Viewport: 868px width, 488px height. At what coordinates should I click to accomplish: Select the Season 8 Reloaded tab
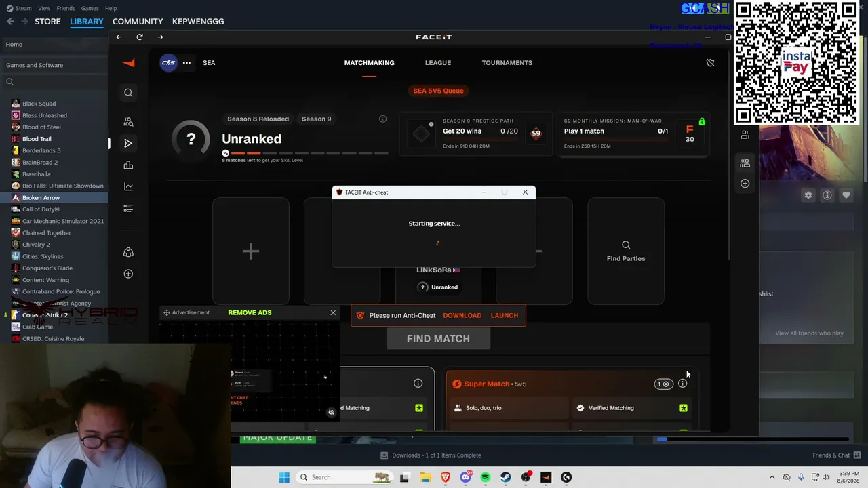click(258, 119)
